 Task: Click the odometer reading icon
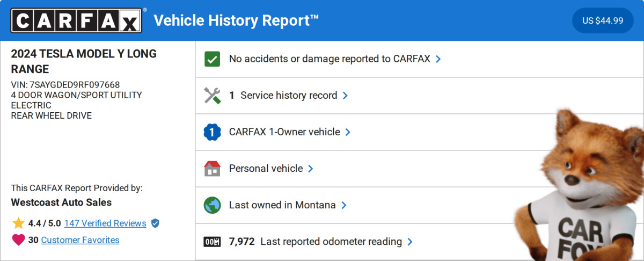click(213, 242)
